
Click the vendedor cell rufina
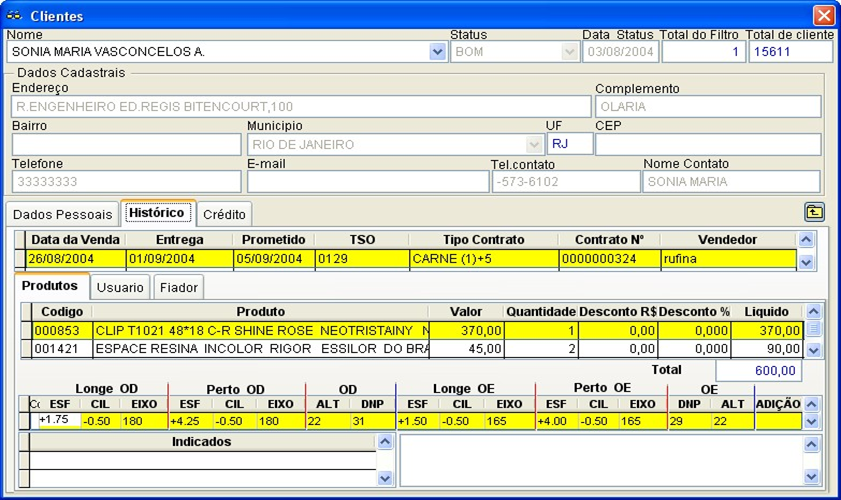(728, 259)
